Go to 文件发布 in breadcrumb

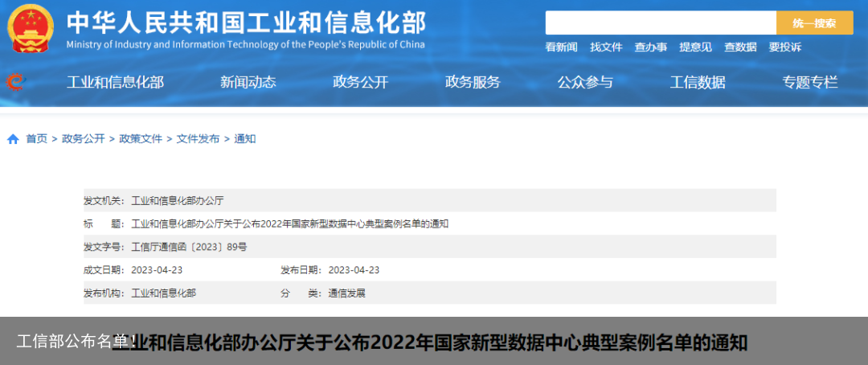click(x=199, y=139)
